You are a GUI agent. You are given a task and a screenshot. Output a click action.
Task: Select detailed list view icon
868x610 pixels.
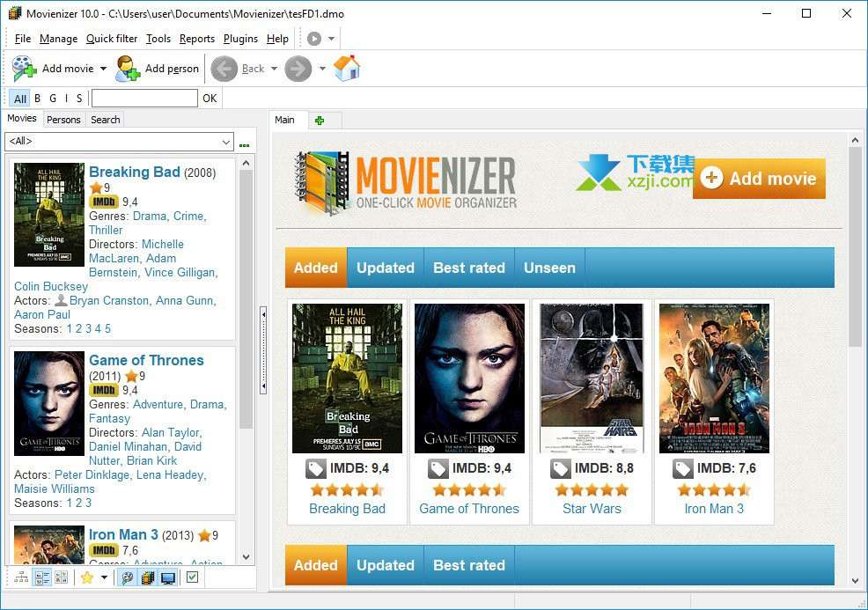click(42, 578)
